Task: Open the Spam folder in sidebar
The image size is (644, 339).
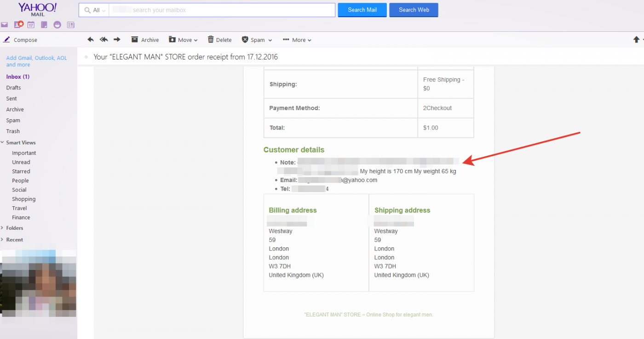Action: 13,121
